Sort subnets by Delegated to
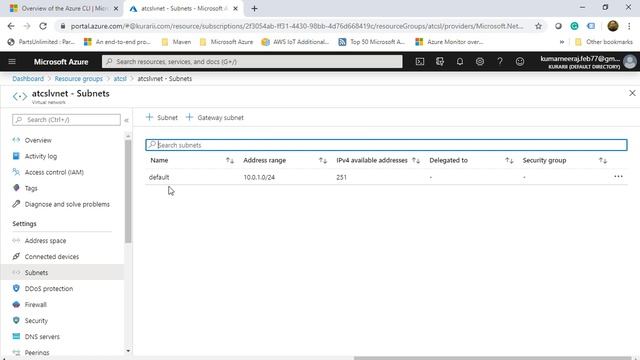 click(x=509, y=160)
